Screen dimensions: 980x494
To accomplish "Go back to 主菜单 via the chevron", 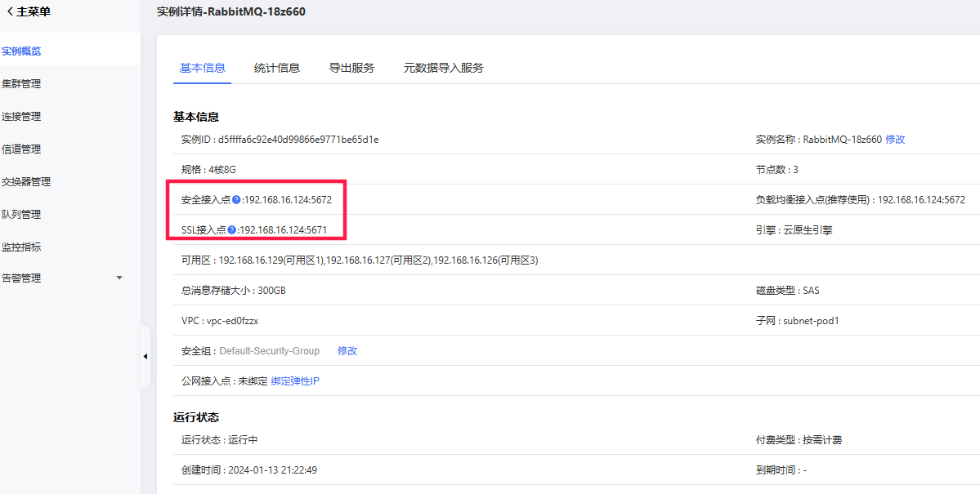I will pyautogui.click(x=10, y=11).
